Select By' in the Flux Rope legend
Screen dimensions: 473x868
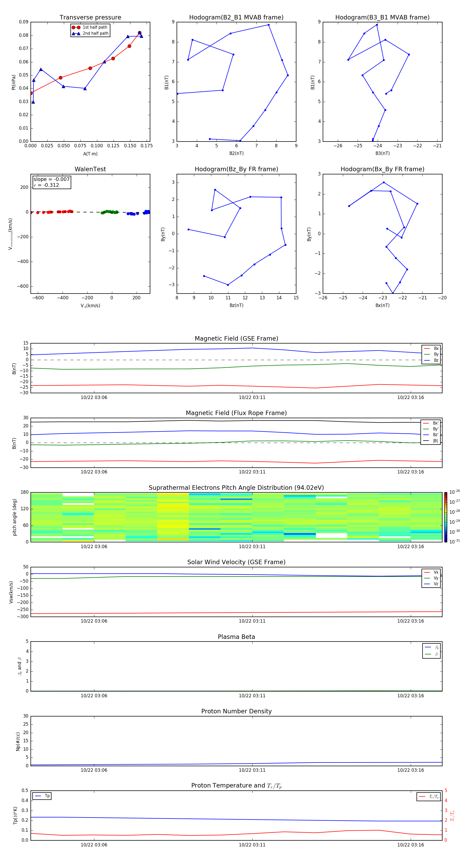coord(431,429)
